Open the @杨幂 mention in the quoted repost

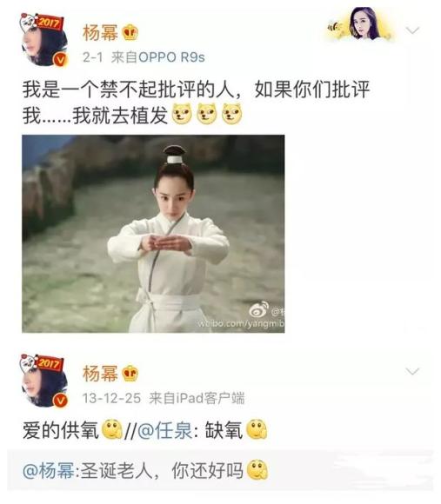pos(48,471)
